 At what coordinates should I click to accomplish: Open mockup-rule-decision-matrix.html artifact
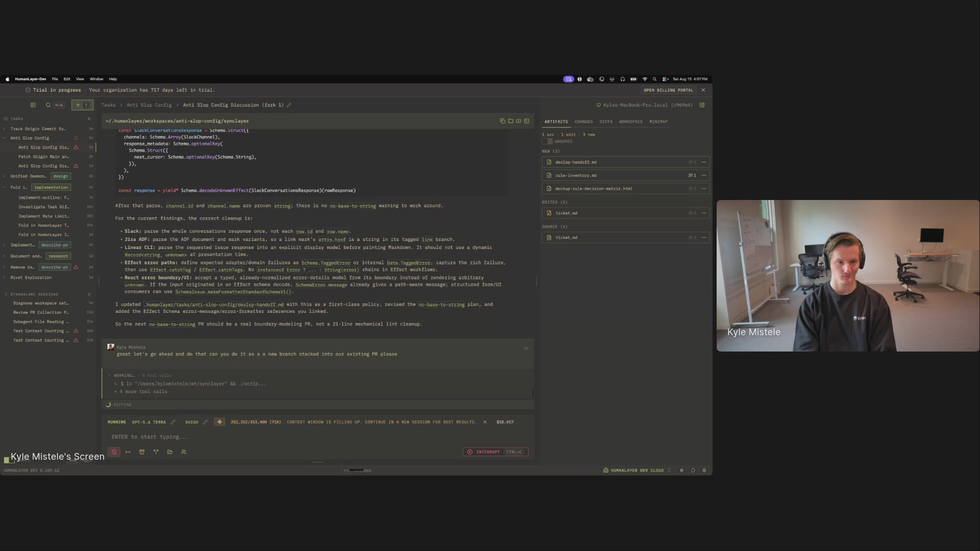pos(626,189)
